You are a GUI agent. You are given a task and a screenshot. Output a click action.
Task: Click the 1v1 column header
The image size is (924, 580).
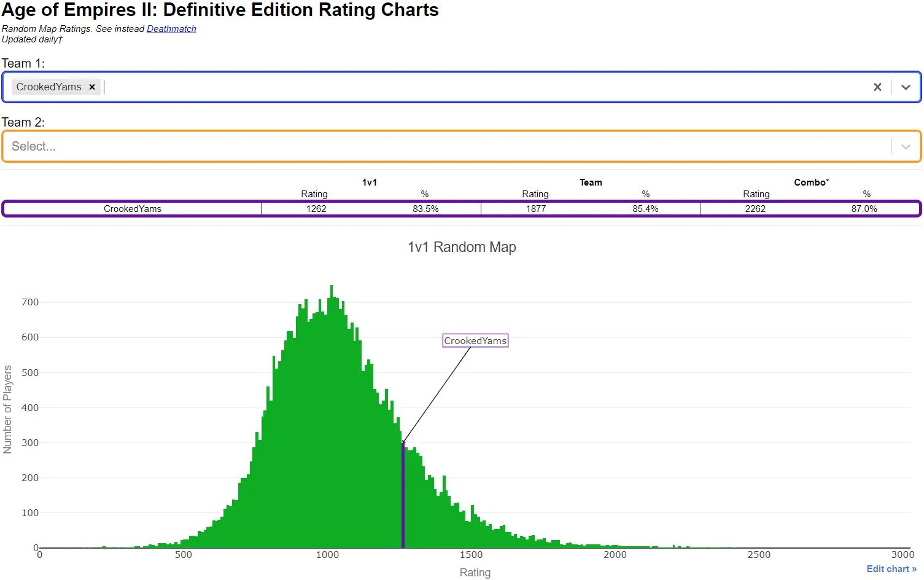(x=370, y=182)
